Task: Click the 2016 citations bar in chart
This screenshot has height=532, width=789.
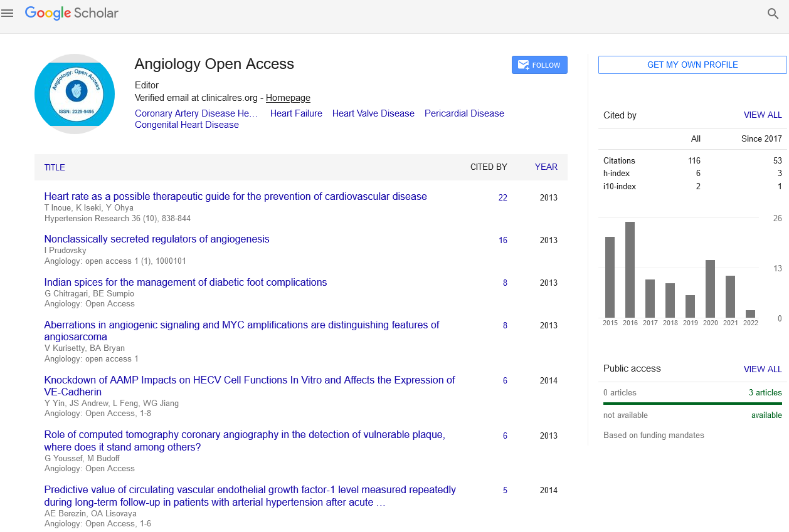Action: click(630, 269)
